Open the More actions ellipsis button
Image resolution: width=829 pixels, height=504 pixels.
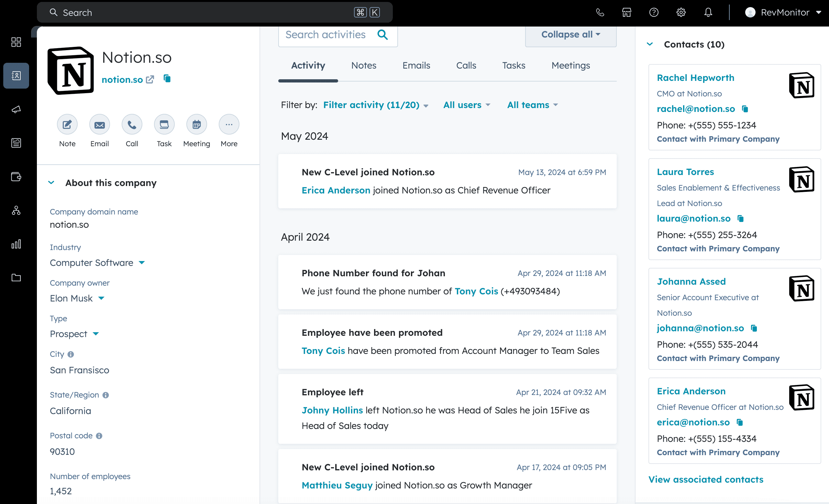click(229, 125)
